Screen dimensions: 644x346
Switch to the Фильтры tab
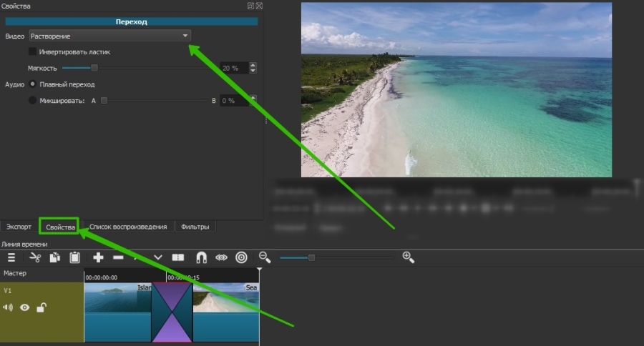pos(195,227)
